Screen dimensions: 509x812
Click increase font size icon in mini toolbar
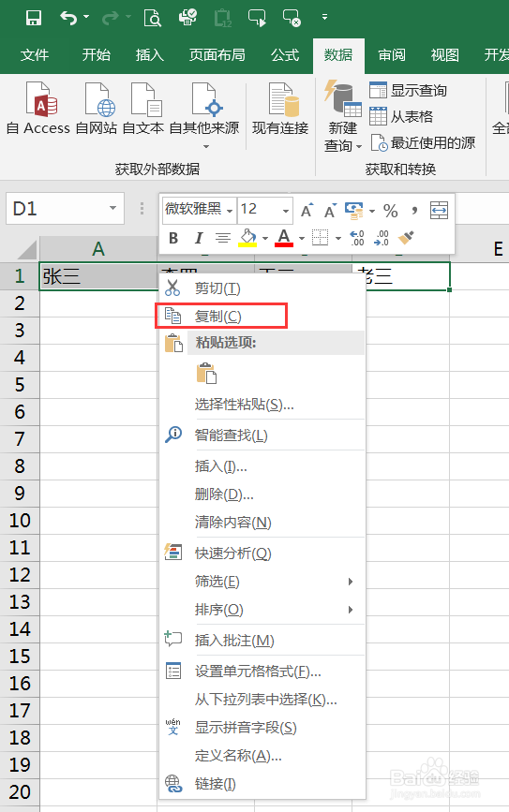click(x=307, y=210)
